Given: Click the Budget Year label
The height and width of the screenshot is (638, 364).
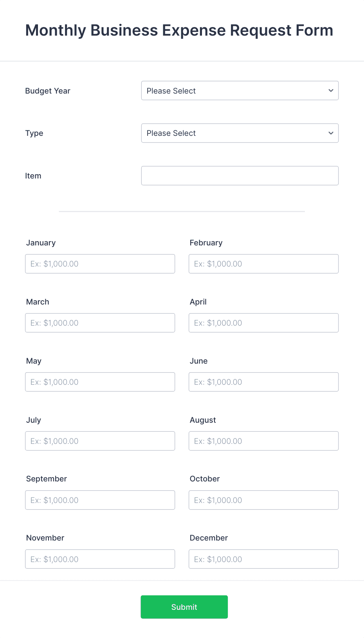Looking at the screenshot, I should click(x=47, y=90).
